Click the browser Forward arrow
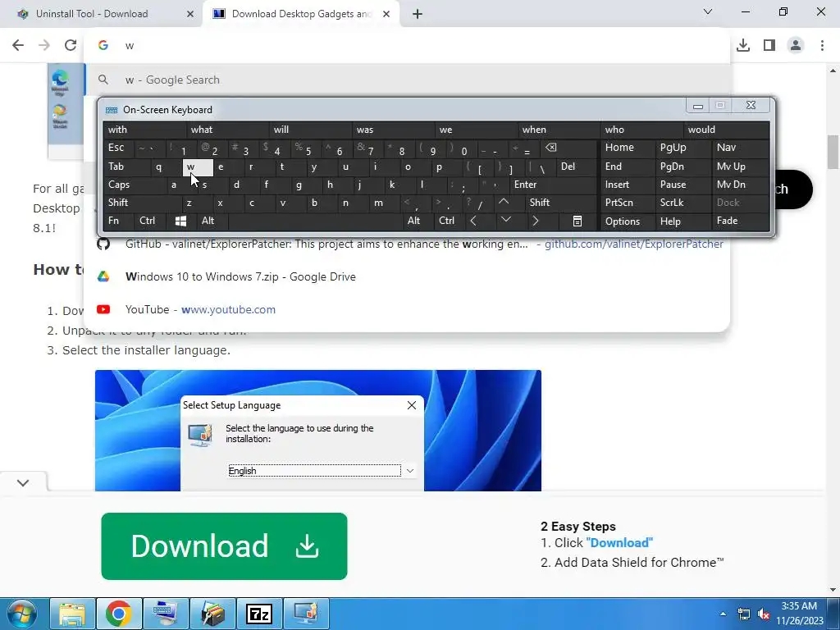The image size is (840, 630). pos(44,45)
